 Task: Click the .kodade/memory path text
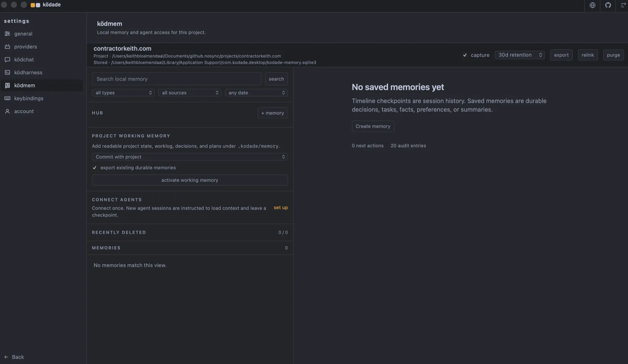point(258,146)
